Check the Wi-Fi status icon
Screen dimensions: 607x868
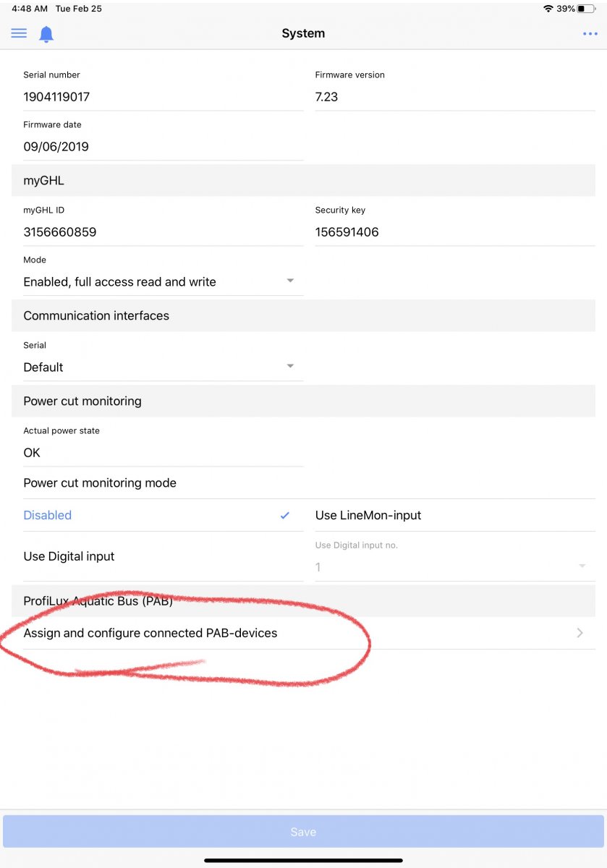pyautogui.click(x=548, y=9)
